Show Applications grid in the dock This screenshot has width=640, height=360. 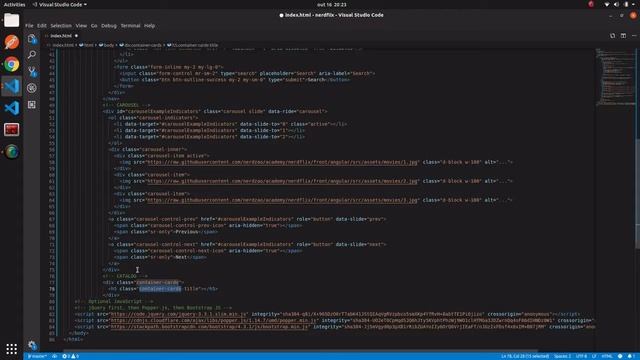coord(11,349)
